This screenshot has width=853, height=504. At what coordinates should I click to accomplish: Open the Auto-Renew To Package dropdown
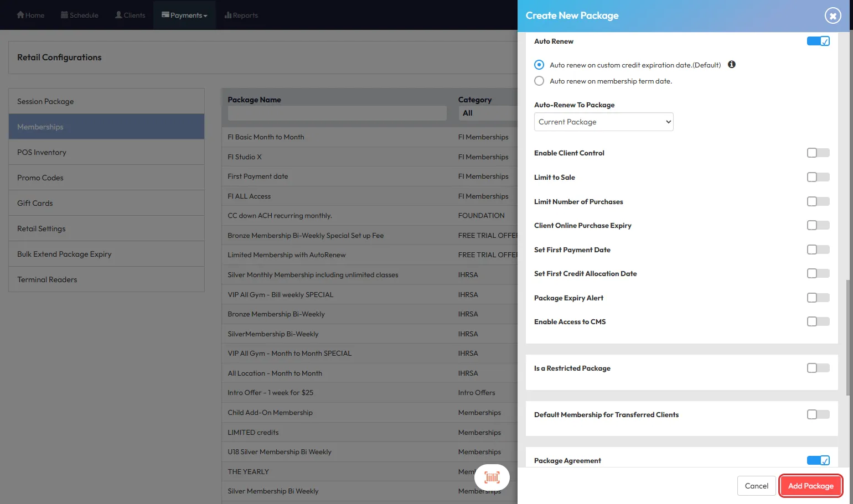click(x=603, y=122)
